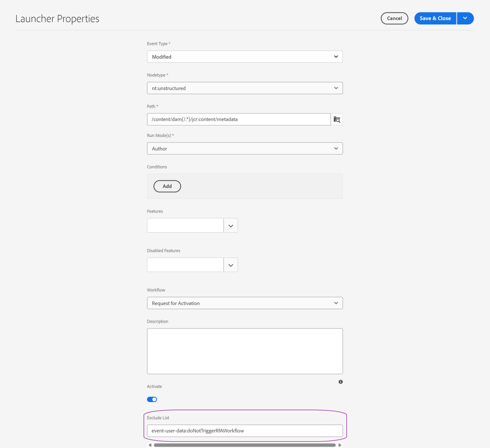Focus the Disabled Features text input
490x448 pixels.
[185, 265]
